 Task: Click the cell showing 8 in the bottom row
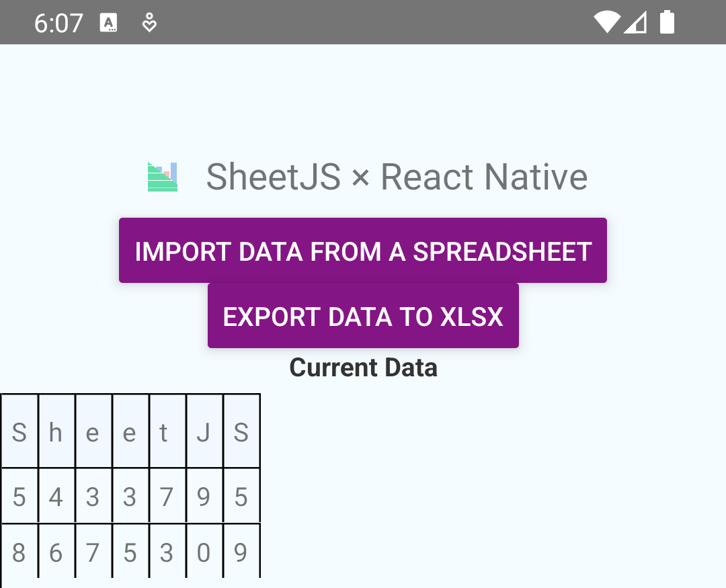[19, 552]
